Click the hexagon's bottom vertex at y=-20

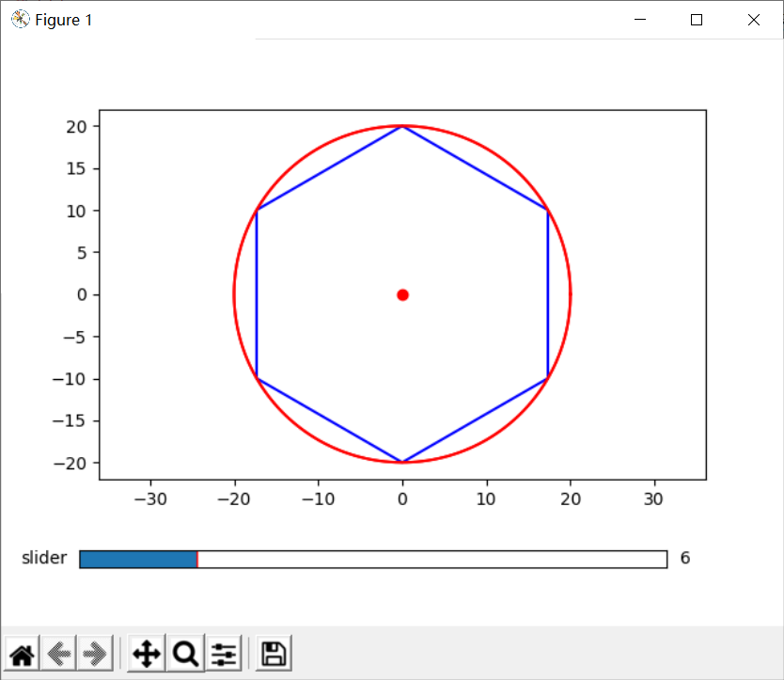[x=402, y=462]
